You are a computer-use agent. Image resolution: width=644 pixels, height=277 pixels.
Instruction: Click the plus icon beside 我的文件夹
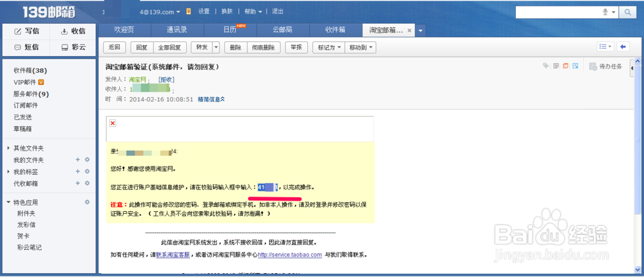click(x=78, y=160)
